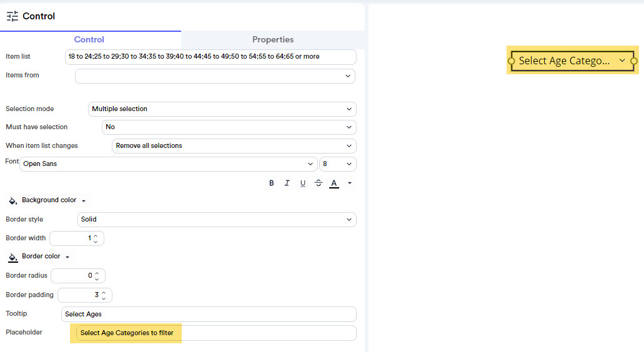
Task: Switch to the Properties tab
Action: pos(273,39)
